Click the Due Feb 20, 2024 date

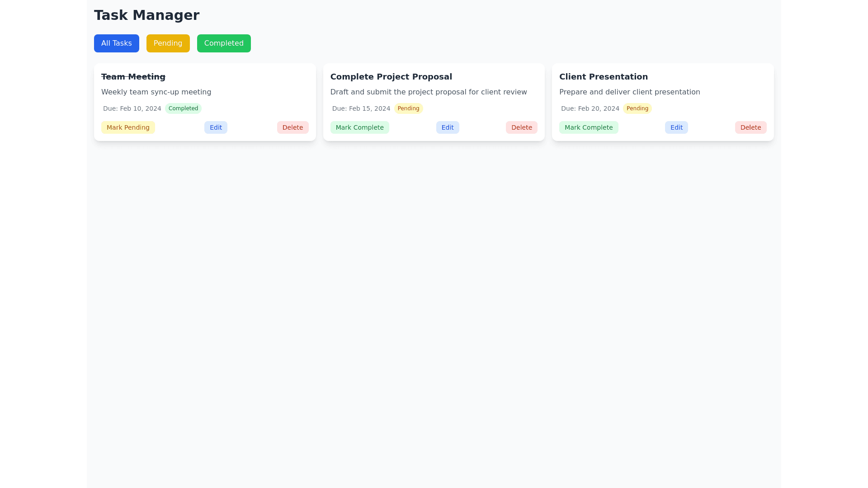point(590,108)
